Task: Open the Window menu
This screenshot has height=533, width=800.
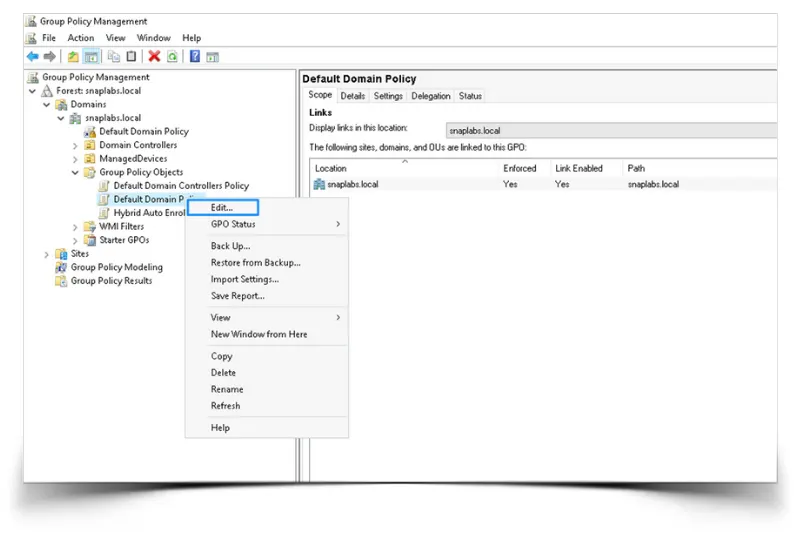Action: point(154,38)
